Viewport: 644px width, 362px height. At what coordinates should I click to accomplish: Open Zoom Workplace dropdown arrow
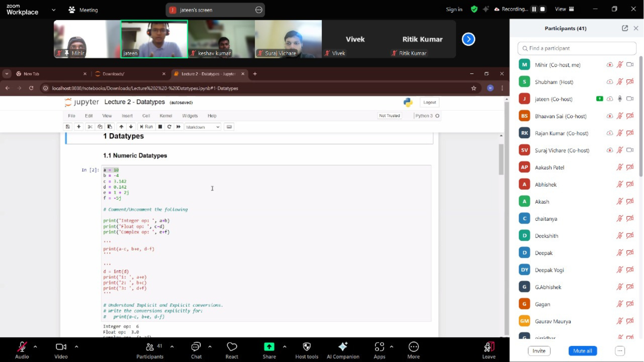(54, 10)
